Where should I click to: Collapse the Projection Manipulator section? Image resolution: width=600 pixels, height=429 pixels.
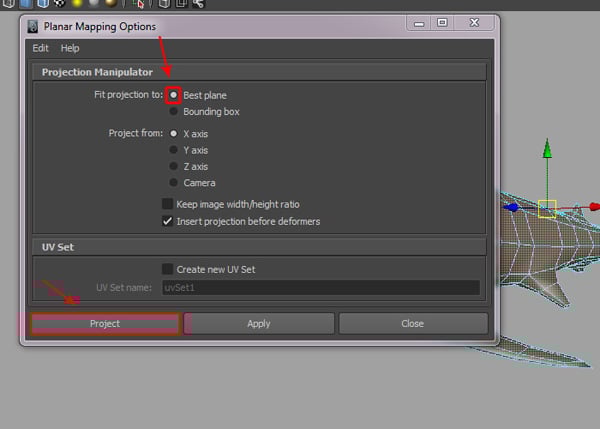[96, 72]
